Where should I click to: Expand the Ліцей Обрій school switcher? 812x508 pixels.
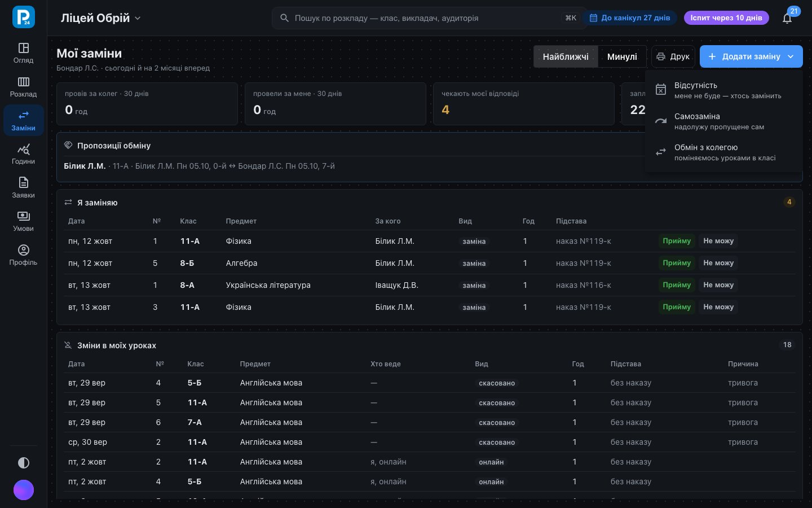101,18
